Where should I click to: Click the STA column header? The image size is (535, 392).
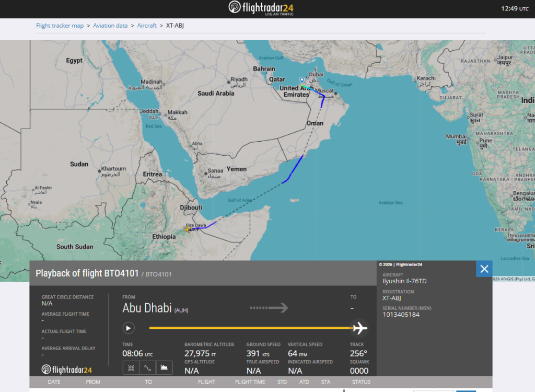(325, 382)
